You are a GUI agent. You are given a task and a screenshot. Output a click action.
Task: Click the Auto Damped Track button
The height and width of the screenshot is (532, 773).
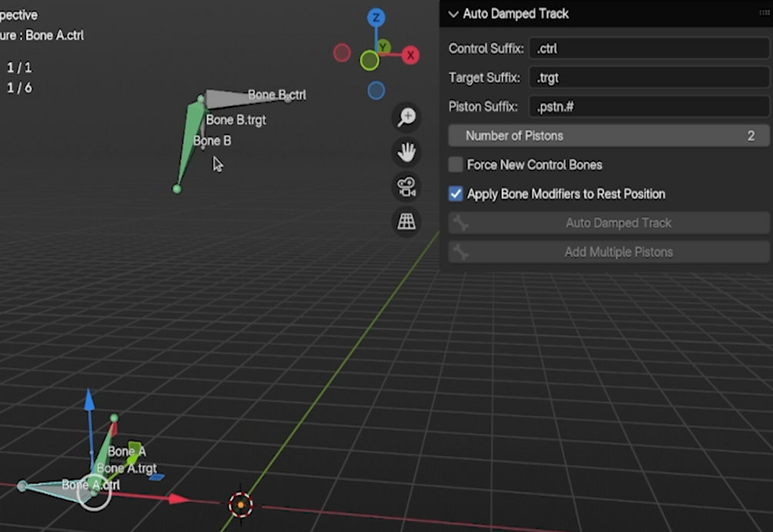click(x=609, y=223)
